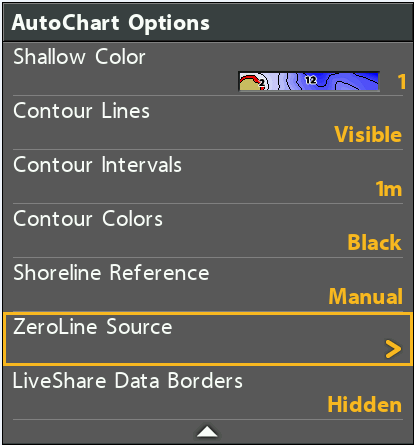Open the ZeroLine Source menu row
The width and height of the screenshot is (414, 445).
pyautogui.click(x=208, y=339)
